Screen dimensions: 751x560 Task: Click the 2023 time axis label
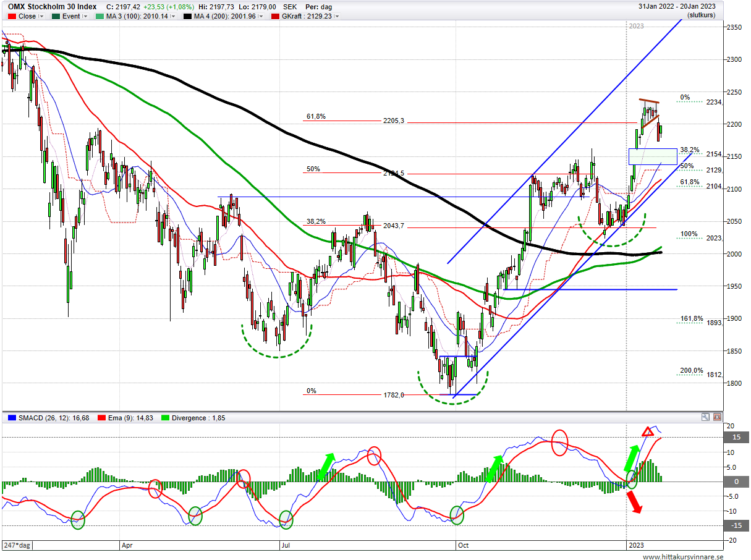pyautogui.click(x=637, y=546)
